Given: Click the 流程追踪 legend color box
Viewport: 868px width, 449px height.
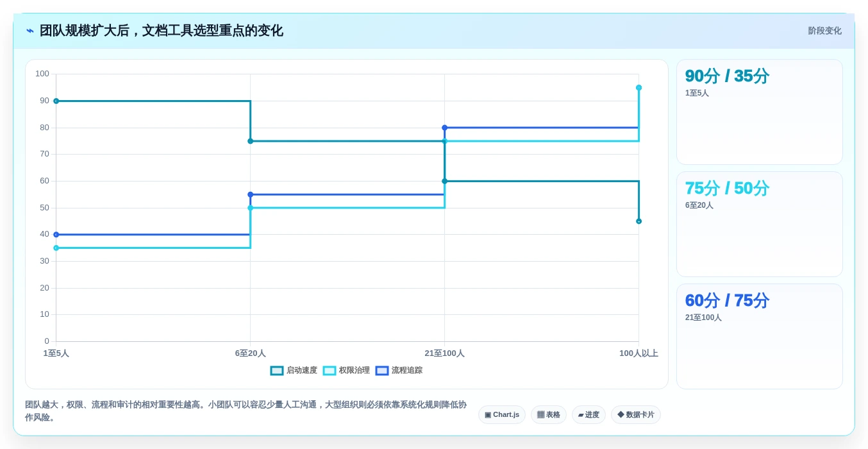Looking at the screenshot, I should (382, 371).
